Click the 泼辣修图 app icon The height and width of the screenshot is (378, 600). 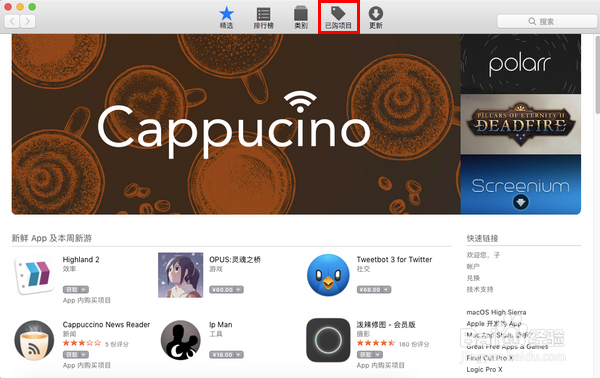[328, 340]
